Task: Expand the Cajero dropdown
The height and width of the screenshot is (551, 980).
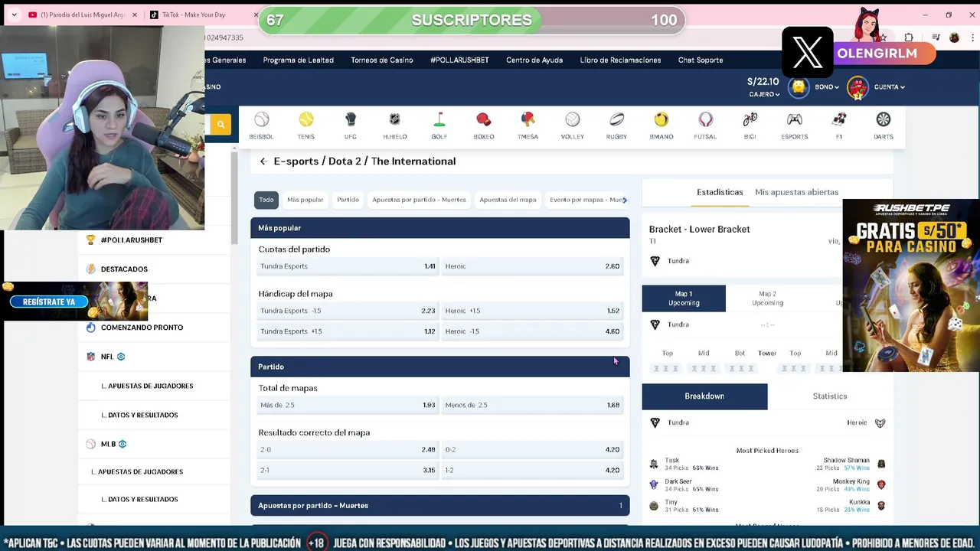Action: pyautogui.click(x=764, y=94)
